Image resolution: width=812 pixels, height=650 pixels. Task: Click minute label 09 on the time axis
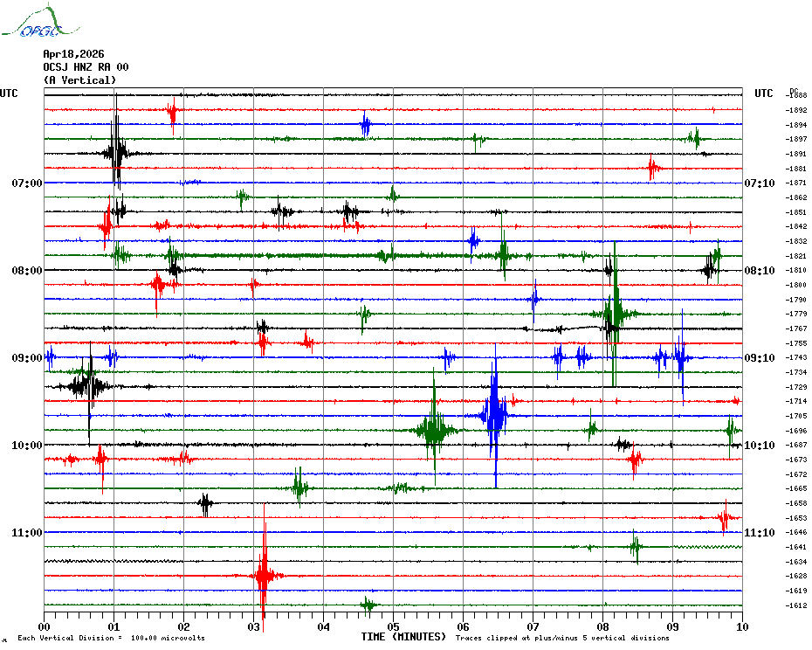coord(672,627)
